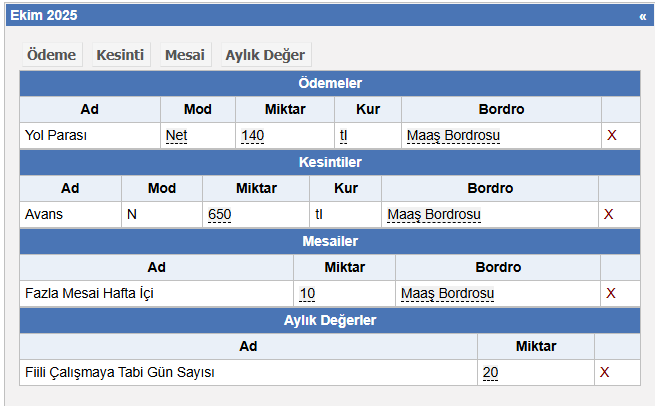Click Maaş Bordrosu in the Mesailer row
The width and height of the screenshot is (655, 406).
pyautogui.click(x=447, y=293)
